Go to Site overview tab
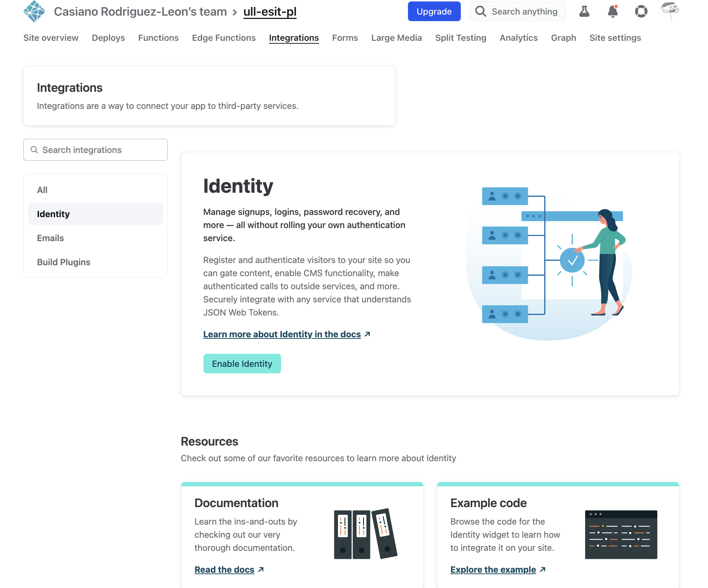The height and width of the screenshot is (588, 708). point(51,38)
